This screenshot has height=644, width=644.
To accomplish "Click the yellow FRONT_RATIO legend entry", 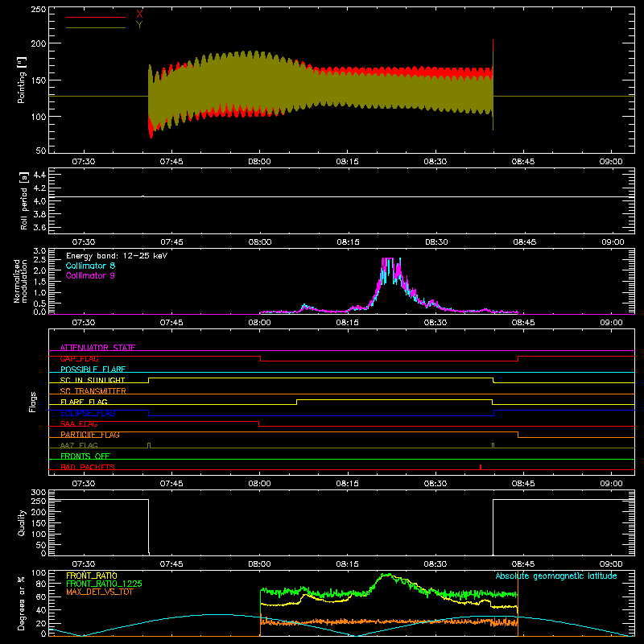I will tap(92, 576).
